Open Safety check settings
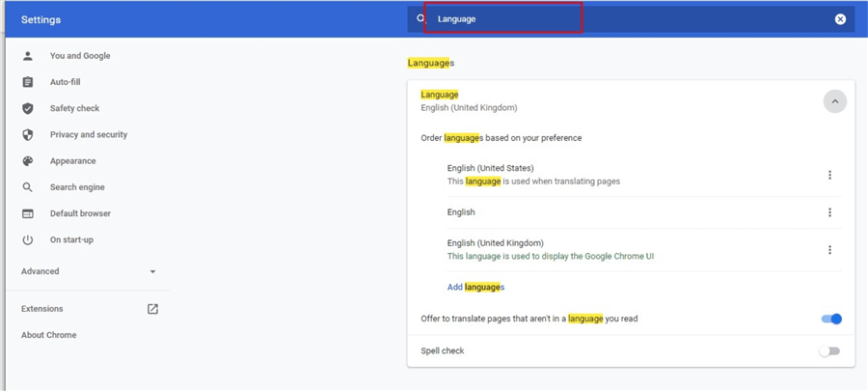 coord(74,108)
